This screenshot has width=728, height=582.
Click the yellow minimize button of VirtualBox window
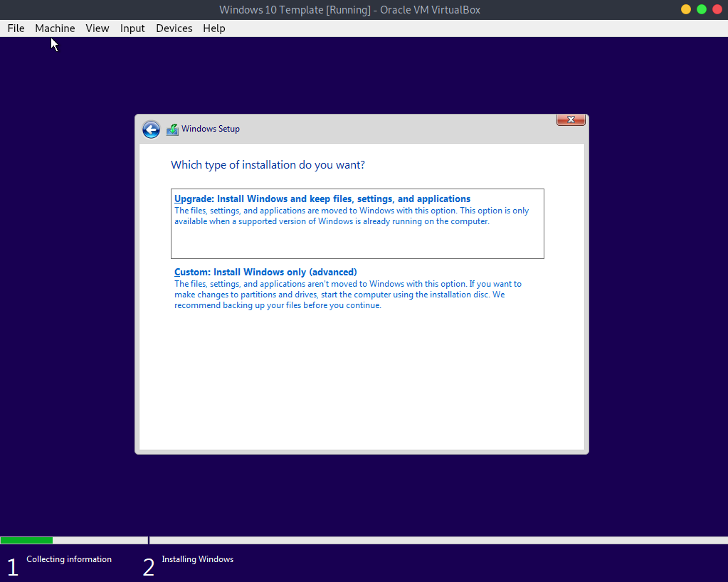[x=686, y=9]
